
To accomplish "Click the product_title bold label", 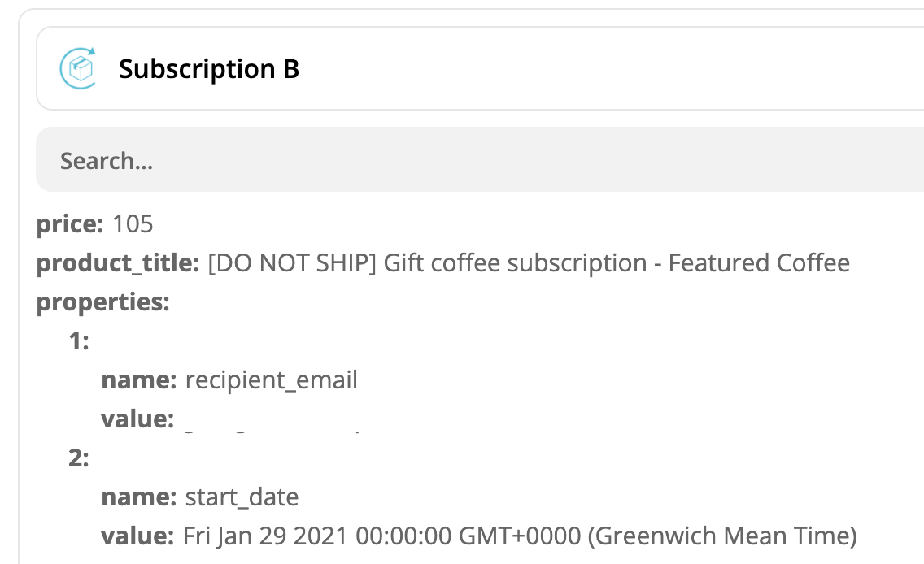I will click(118, 263).
